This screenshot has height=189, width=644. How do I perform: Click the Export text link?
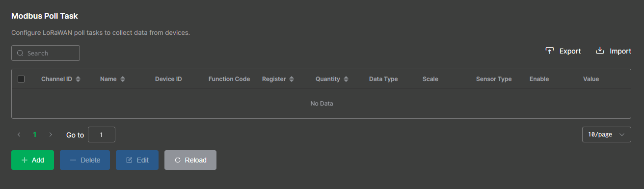[570, 51]
